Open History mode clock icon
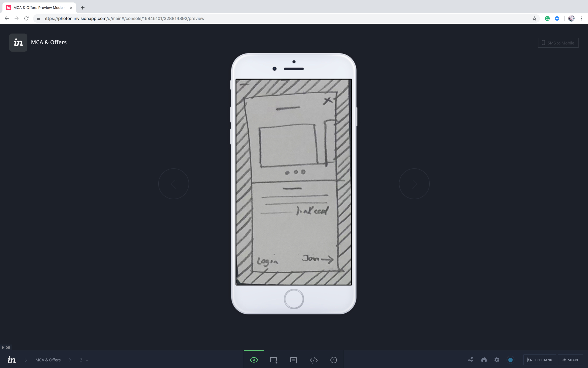The height and width of the screenshot is (368, 588). tap(333, 360)
